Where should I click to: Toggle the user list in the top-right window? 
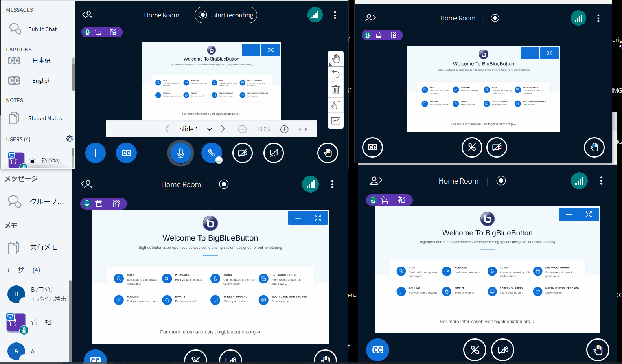click(x=371, y=18)
